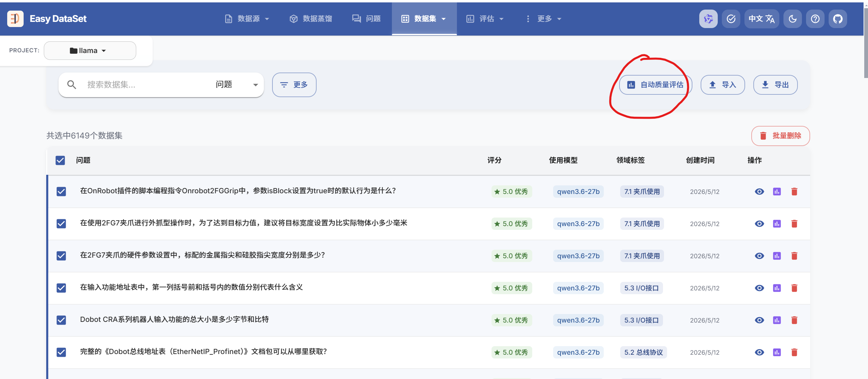Delete the 输入功能地址表 question row
The width and height of the screenshot is (868, 379).
[794, 288]
